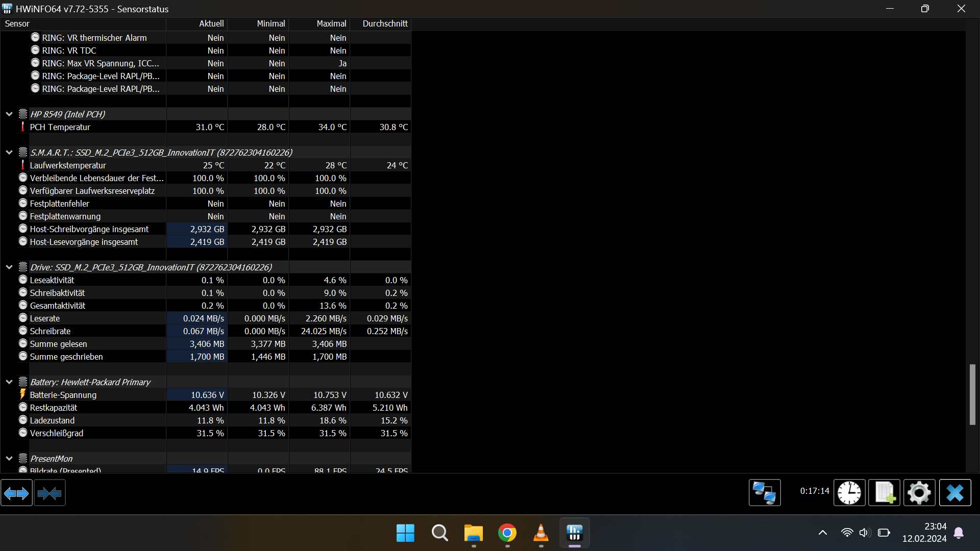Start logging with the document plus icon
The width and height of the screenshot is (980, 551).
[884, 493]
